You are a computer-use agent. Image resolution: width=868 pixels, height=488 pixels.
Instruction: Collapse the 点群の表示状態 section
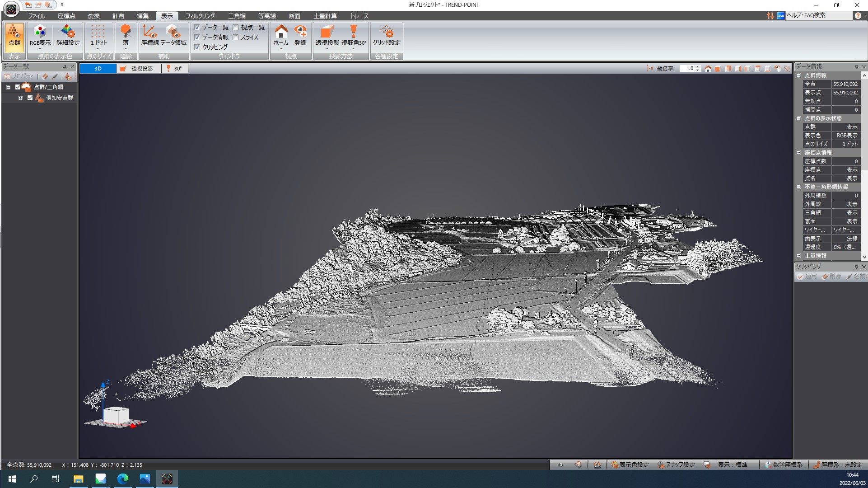[798, 118]
